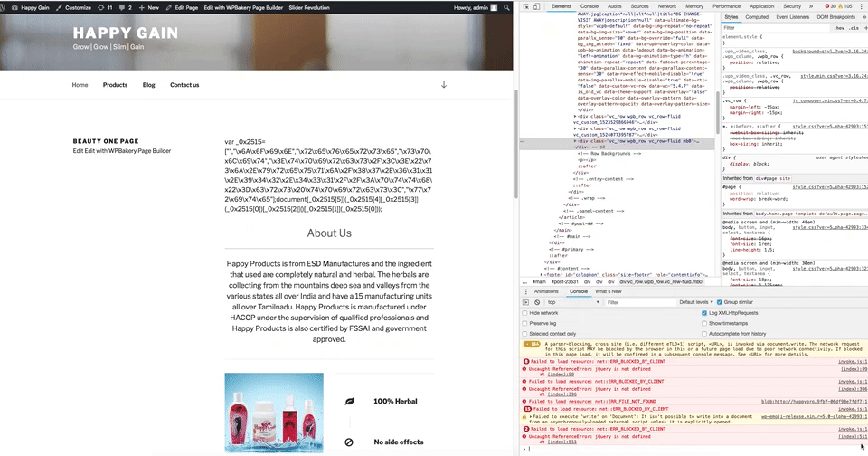Image resolution: width=868 pixels, height=456 pixels.
Task: Switch to the top Console tab in DevTools
Action: (x=589, y=6)
